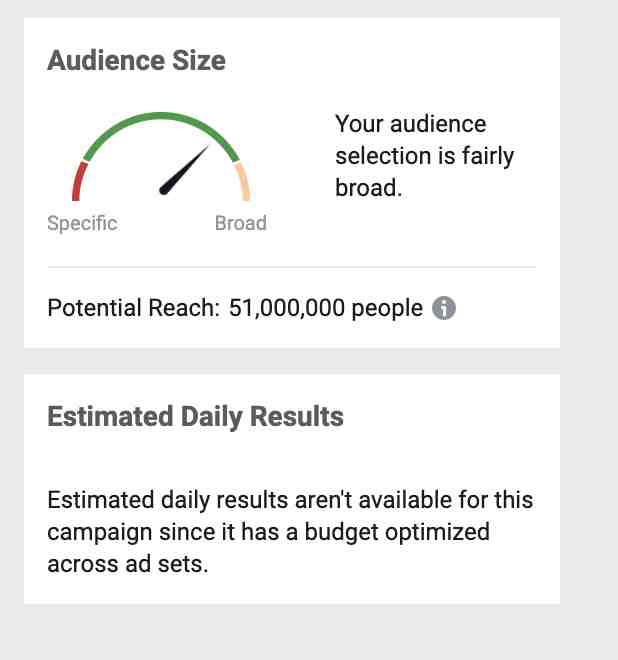The height and width of the screenshot is (660, 618).
Task: Click the word 'broad.' in the audience description
Action: click(x=369, y=188)
